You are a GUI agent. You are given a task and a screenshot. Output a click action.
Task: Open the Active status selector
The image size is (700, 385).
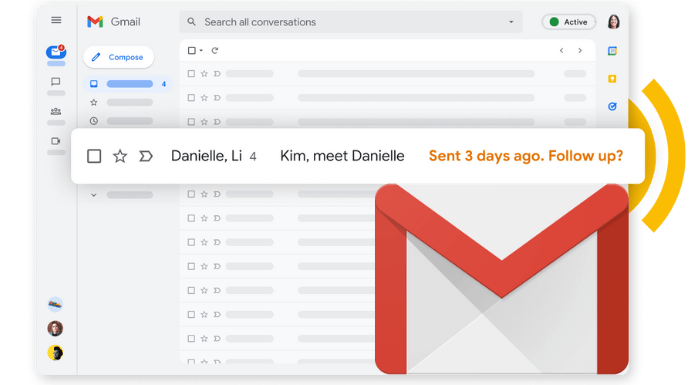click(x=569, y=22)
